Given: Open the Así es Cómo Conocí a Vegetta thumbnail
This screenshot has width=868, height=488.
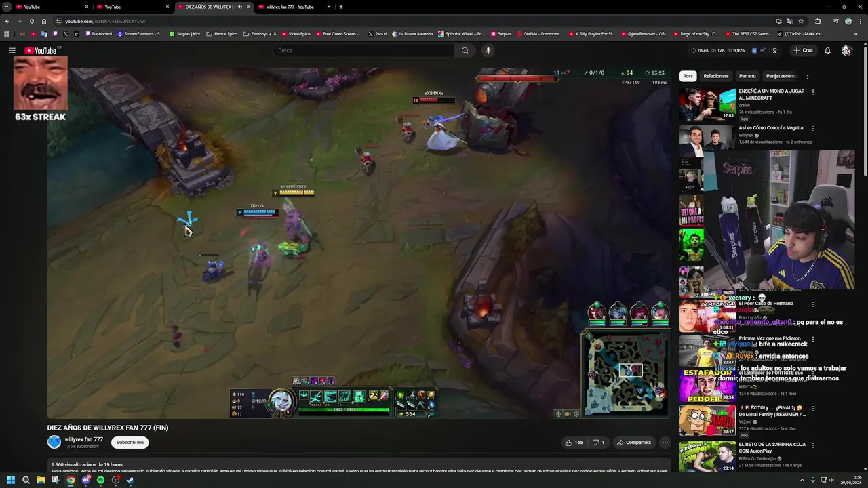Looking at the screenshot, I should pyautogui.click(x=707, y=140).
